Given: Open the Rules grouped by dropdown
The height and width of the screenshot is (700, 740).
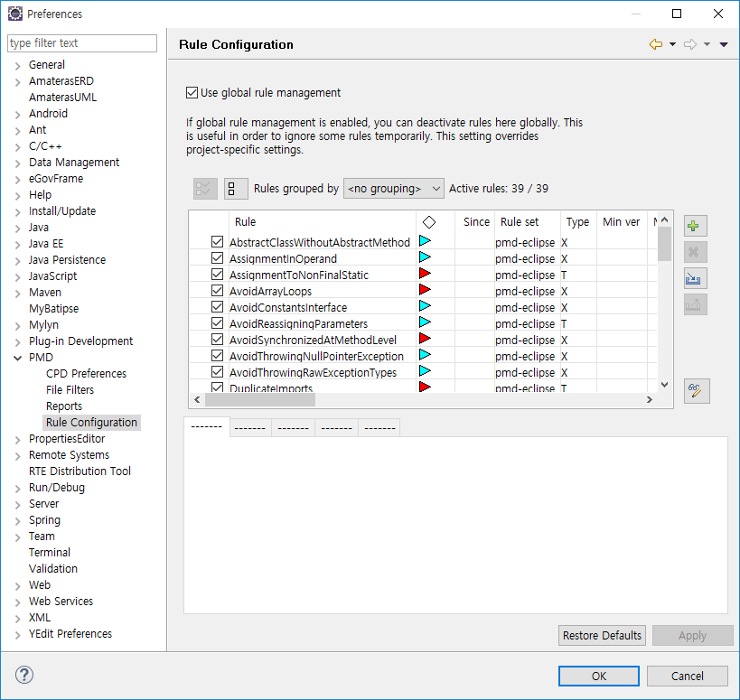Looking at the screenshot, I should pyautogui.click(x=393, y=189).
